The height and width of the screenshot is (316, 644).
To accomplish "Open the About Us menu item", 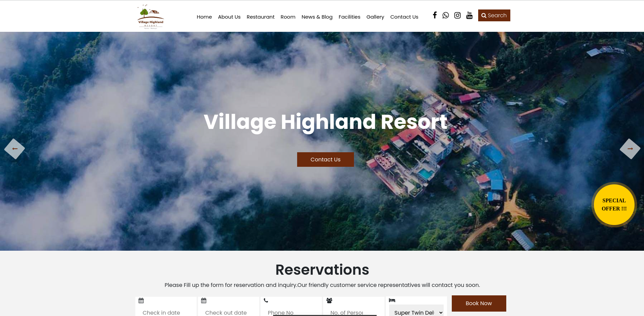I will (x=229, y=17).
